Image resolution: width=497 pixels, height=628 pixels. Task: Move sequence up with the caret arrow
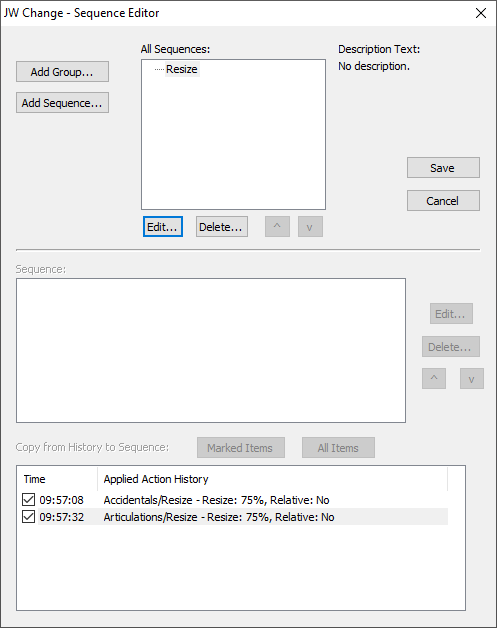(x=277, y=227)
